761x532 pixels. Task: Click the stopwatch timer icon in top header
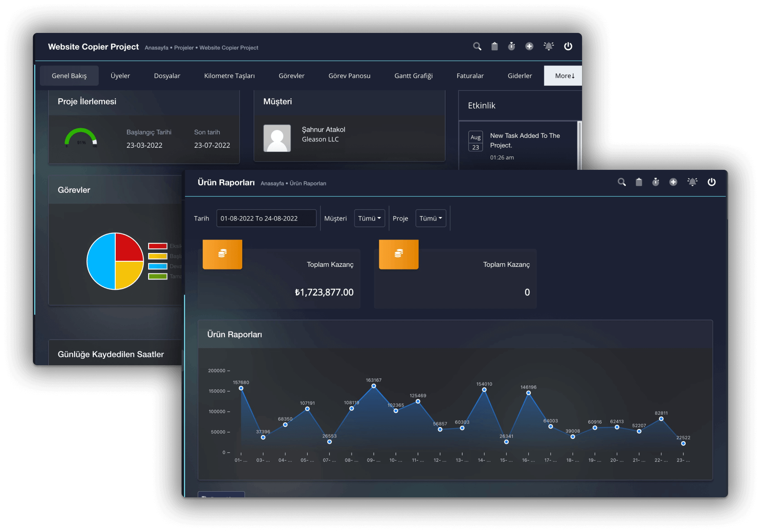[512, 46]
